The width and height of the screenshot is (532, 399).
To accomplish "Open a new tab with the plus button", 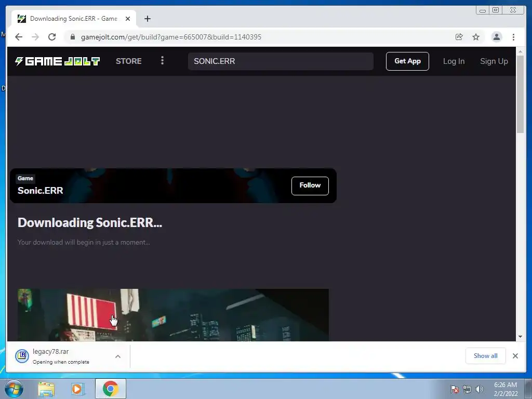I will pos(147,19).
